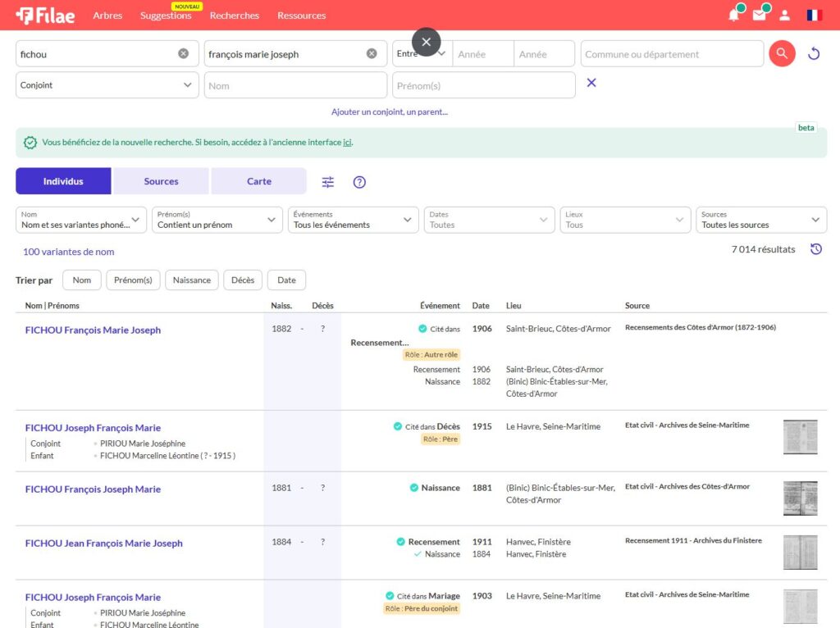Reset the search with the refresh arrow icon
Screen dimensions: 840x628
[x=814, y=54]
